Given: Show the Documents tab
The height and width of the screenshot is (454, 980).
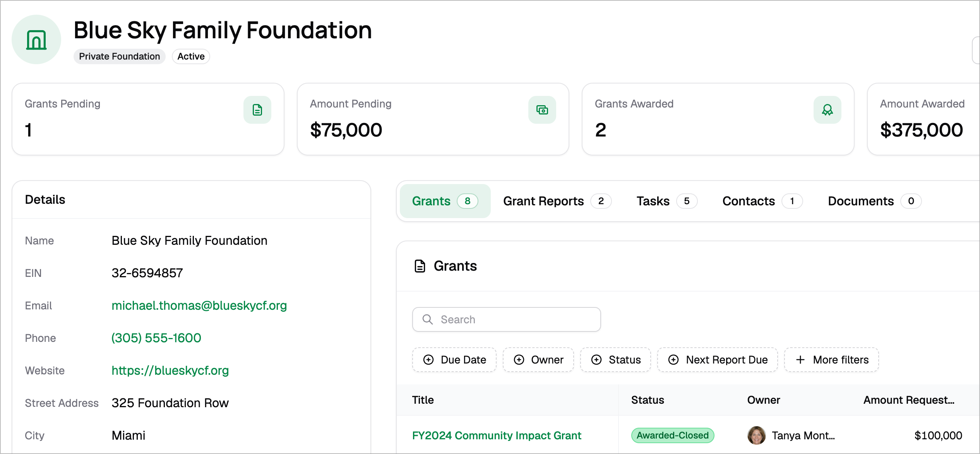Looking at the screenshot, I should click(x=875, y=201).
